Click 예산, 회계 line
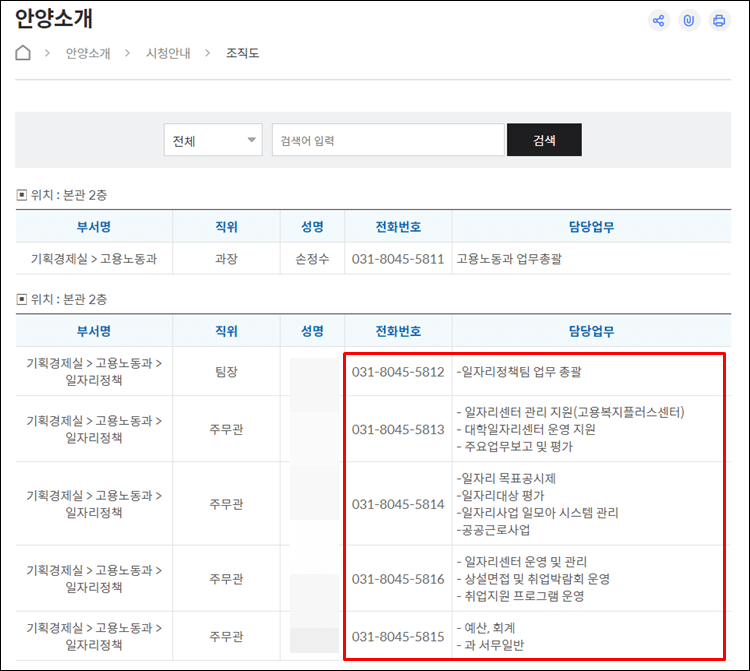The image size is (750, 671). (x=486, y=627)
